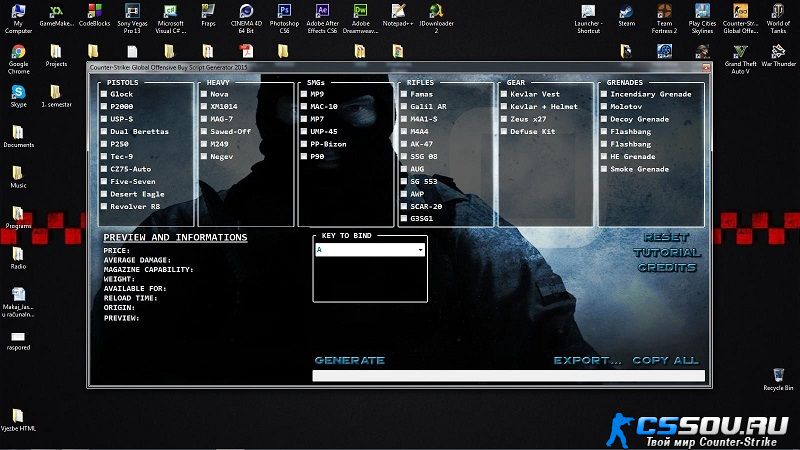The height and width of the screenshot is (450, 800).
Task: Open Photoshop CS6 shortcut
Action: pos(284,18)
